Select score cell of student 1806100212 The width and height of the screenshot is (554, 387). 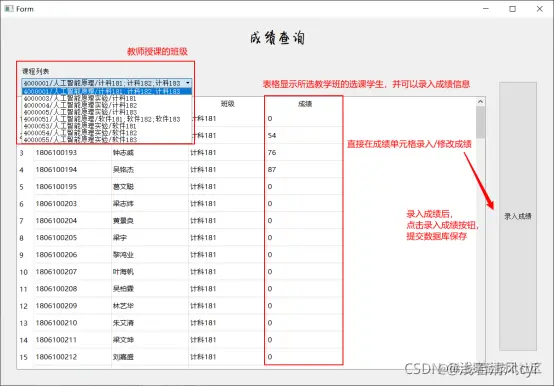pos(304,357)
